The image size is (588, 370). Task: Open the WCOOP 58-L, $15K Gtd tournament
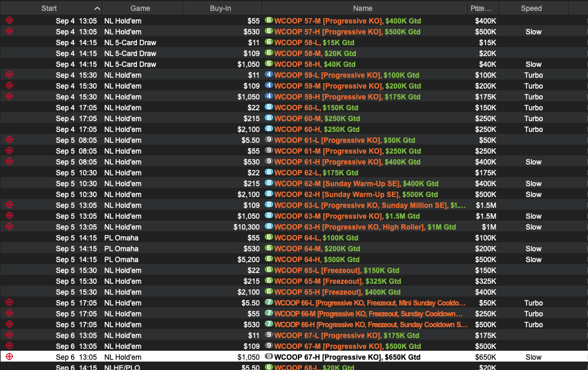click(x=314, y=43)
